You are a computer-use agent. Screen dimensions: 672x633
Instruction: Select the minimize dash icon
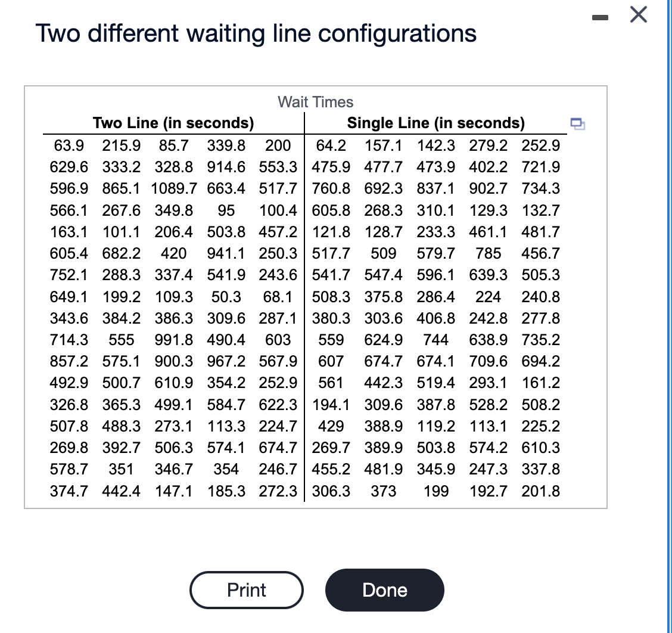click(601, 17)
